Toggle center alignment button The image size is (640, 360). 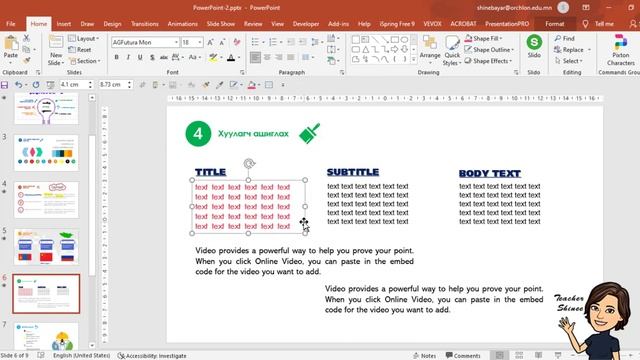pyautogui.click(x=267, y=58)
